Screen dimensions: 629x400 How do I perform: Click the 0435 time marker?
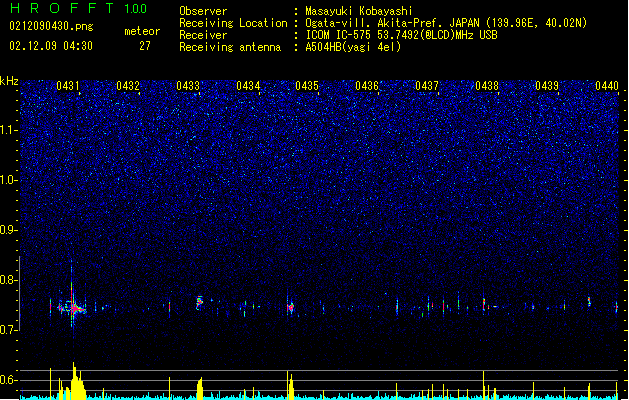click(307, 86)
